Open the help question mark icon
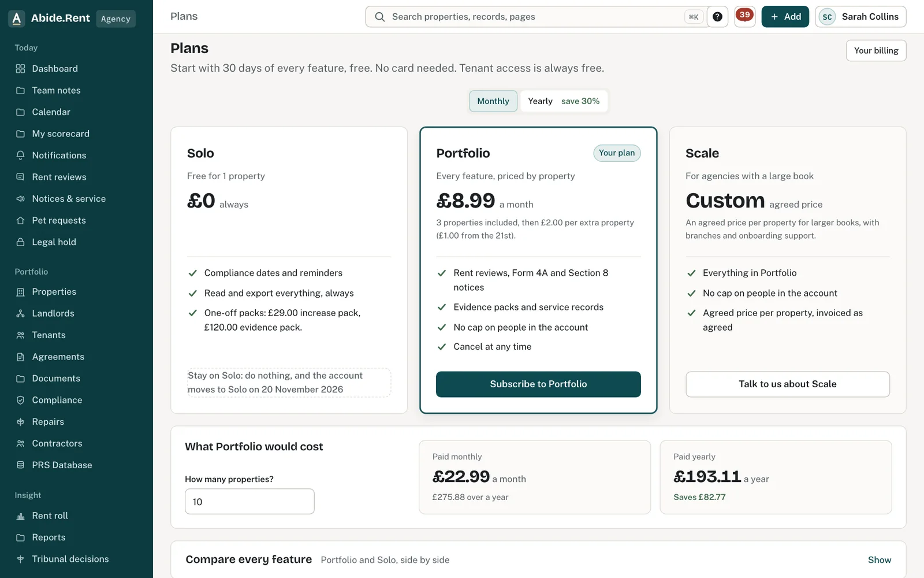 click(x=717, y=17)
